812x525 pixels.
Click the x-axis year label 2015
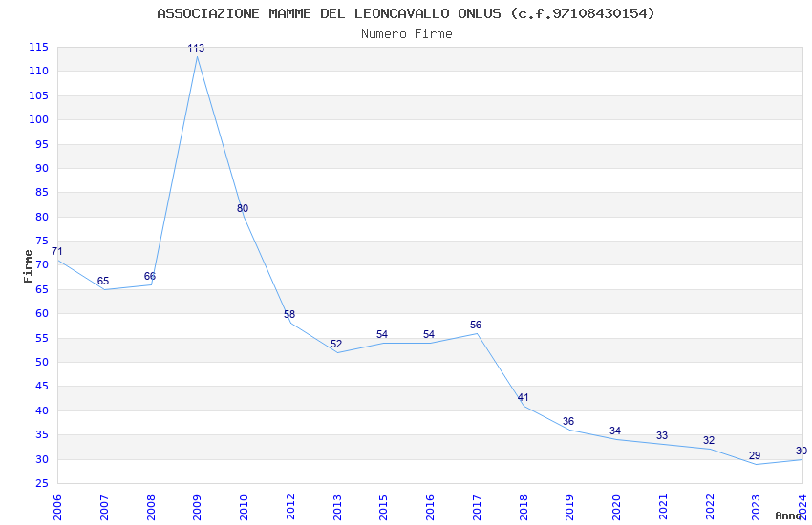[x=383, y=508]
